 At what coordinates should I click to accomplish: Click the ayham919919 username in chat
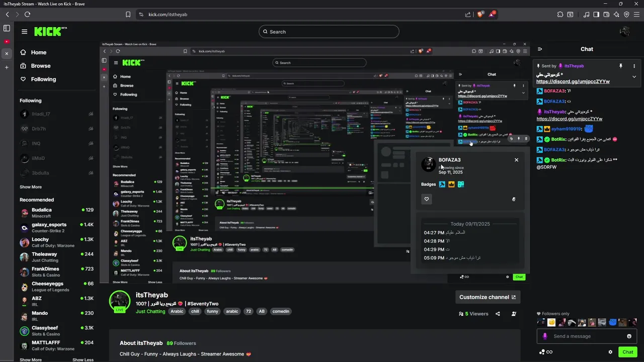(566, 129)
